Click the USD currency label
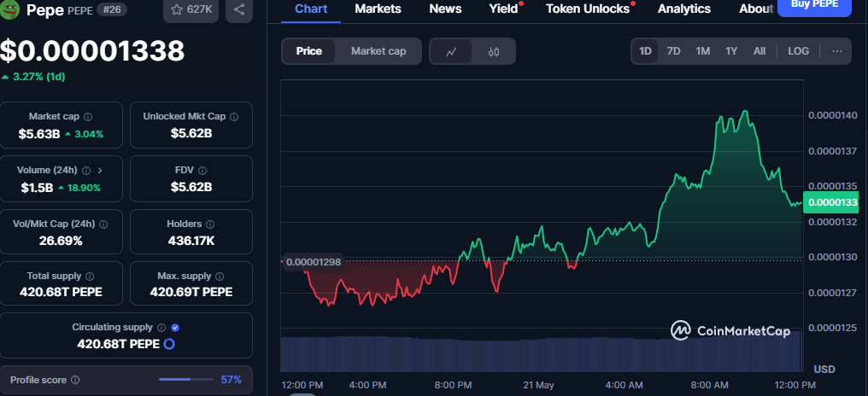The height and width of the screenshot is (396, 868). coord(824,370)
